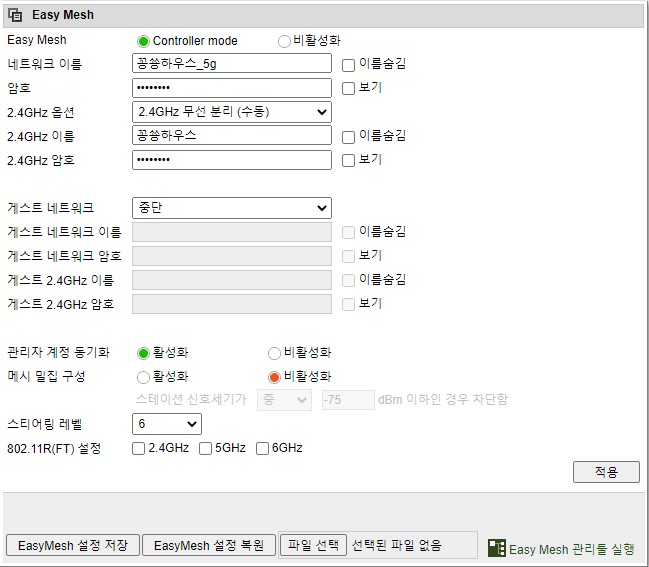Click the 암호 password field

click(x=232, y=88)
